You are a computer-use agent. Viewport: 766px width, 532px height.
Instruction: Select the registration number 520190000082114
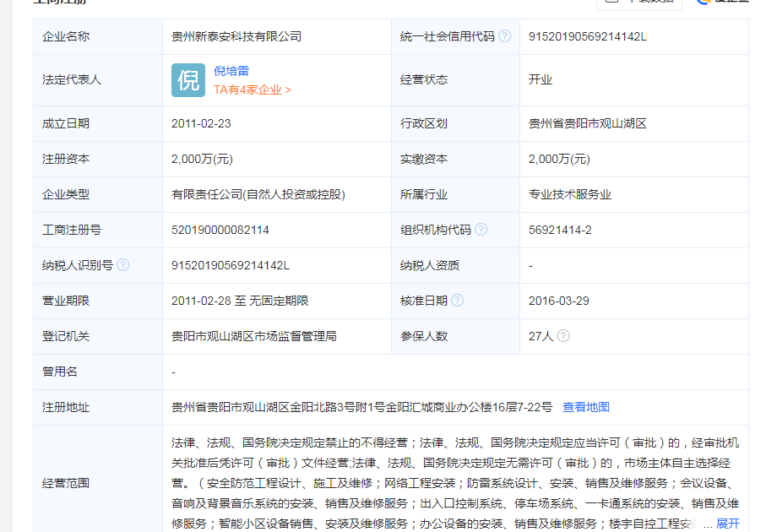click(220, 230)
